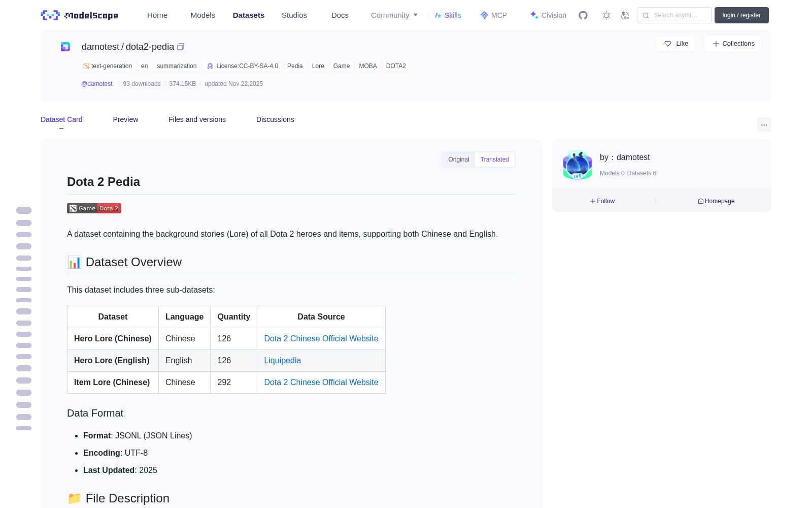The height and width of the screenshot is (508, 812).
Task: Open the @damotest profile link
Action: pos(97,84)
